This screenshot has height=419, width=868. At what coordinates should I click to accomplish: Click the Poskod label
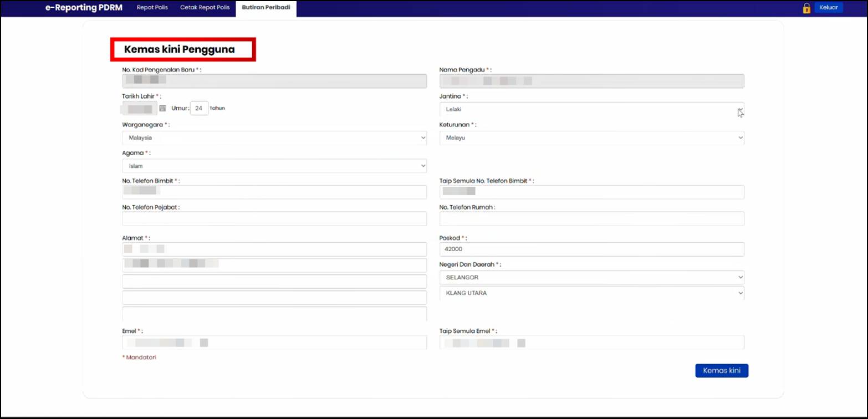pyautogui.click(x=452, y=238)
